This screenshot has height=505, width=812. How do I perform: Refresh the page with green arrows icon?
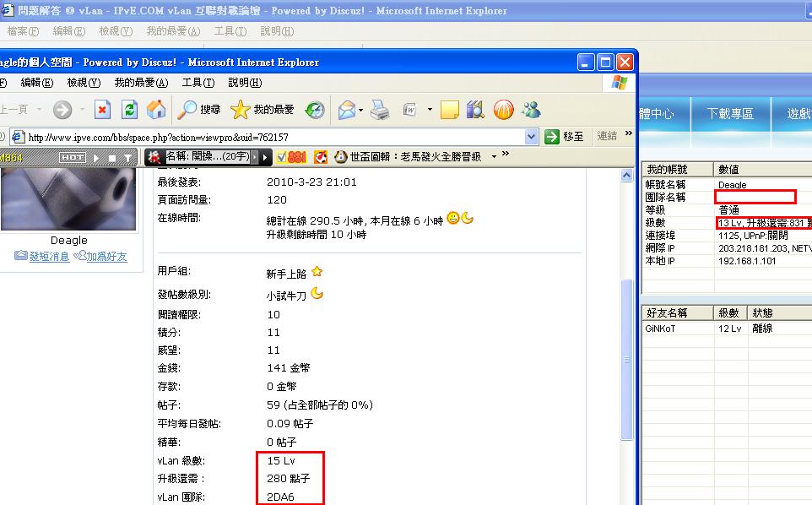[129, 110]
